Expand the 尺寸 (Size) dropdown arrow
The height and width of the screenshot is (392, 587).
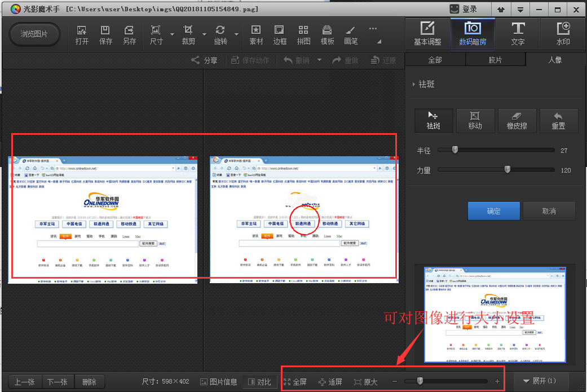click(172, 34)
